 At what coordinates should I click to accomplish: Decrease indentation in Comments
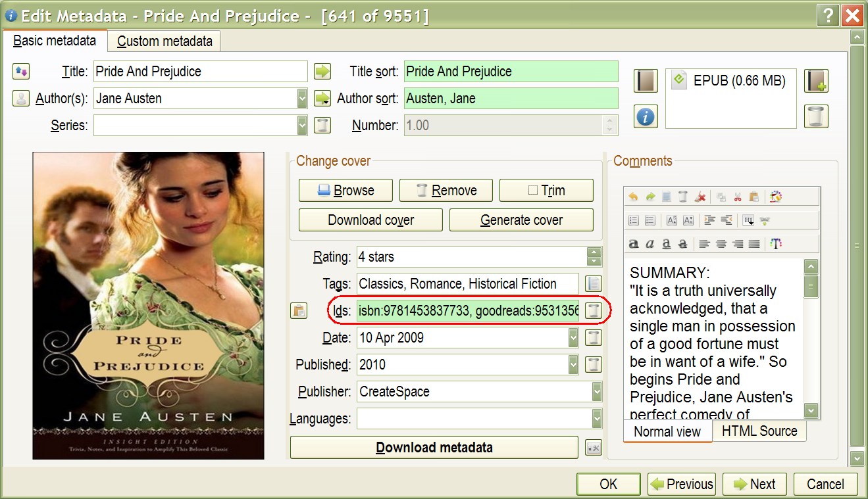pyautogui.click(x=727, y=220)
